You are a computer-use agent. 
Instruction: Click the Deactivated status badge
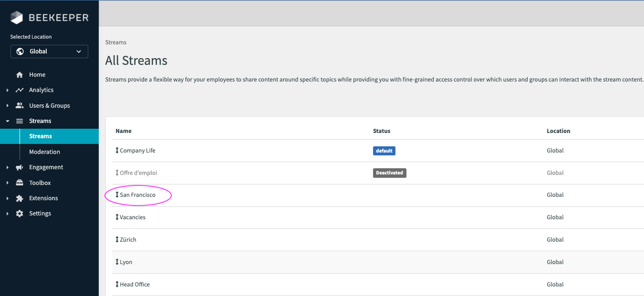coord(389,173)
